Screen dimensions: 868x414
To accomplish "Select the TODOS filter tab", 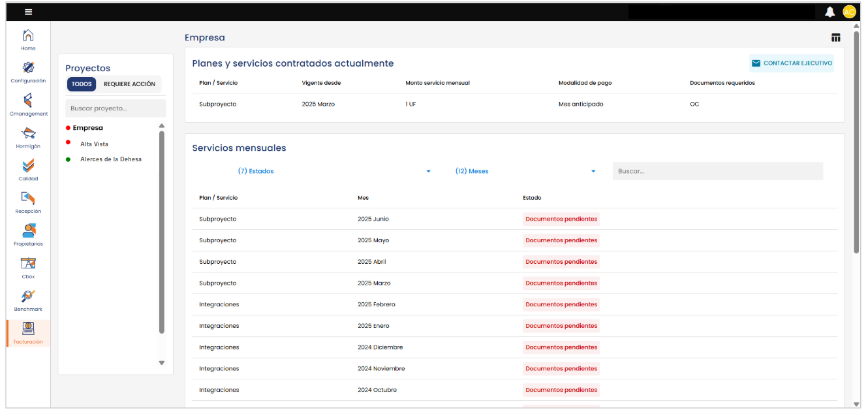I will (x=82, y=84).
